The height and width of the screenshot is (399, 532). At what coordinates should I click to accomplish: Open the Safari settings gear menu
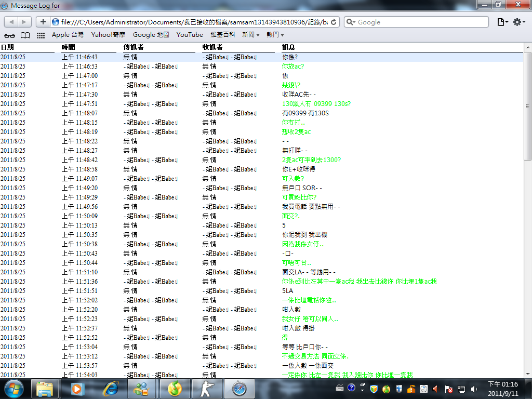click(519, 22)
